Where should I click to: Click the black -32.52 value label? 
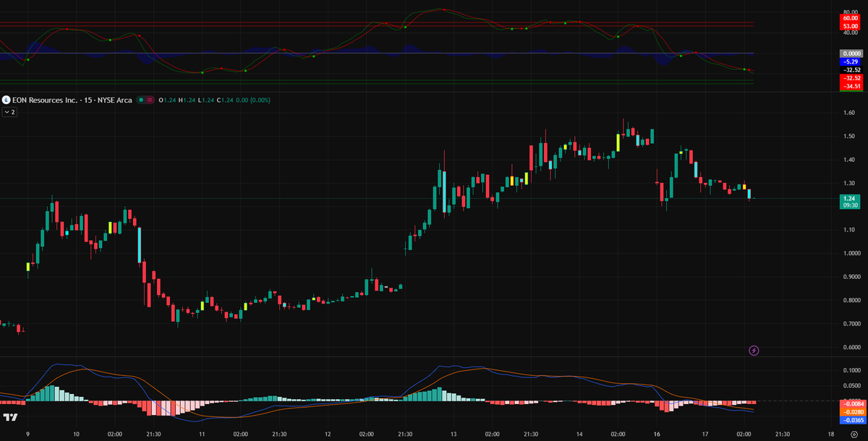[851, 70]
